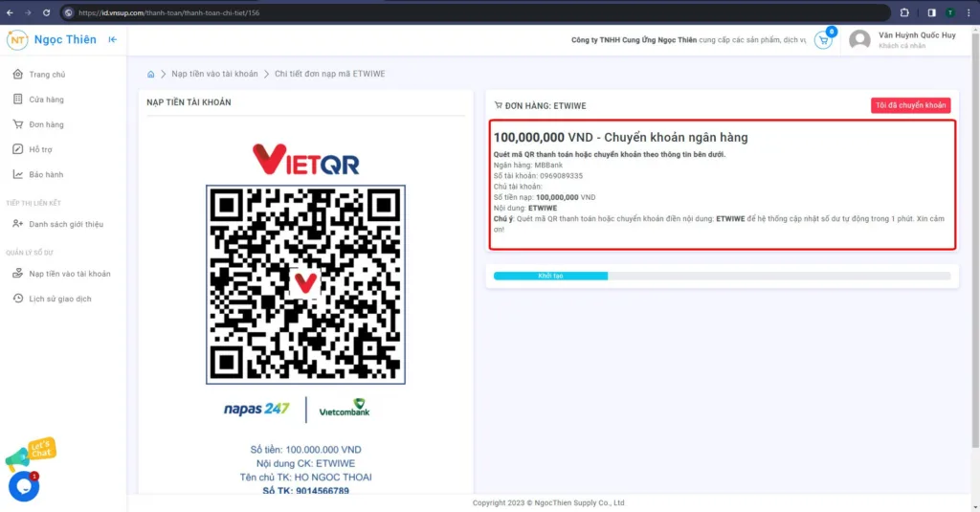Click the Nạp tiền vào tài khoản hand icon
This screenshot has width=980, height=512.
[17, 273]
